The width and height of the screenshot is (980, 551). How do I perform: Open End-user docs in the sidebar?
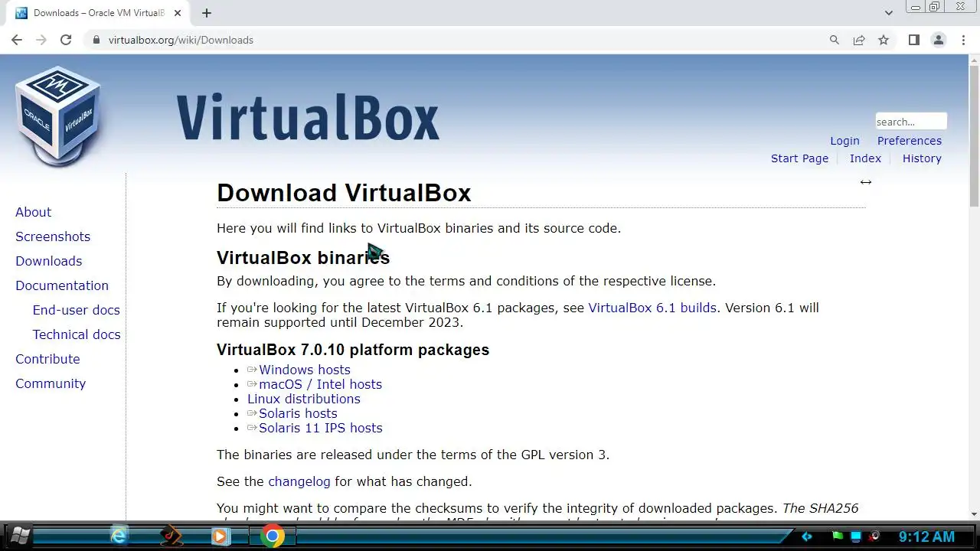76,310
